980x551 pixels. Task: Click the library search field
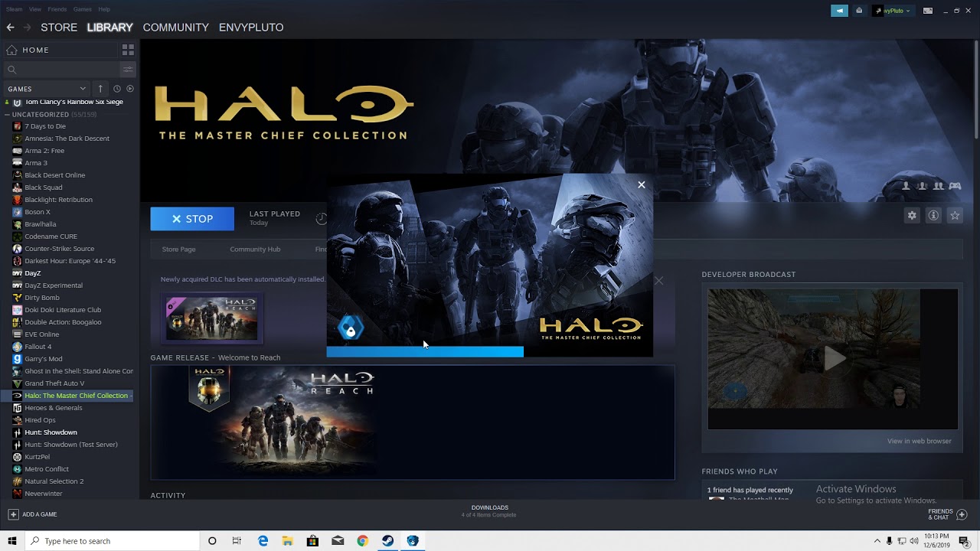click(61, 70)
